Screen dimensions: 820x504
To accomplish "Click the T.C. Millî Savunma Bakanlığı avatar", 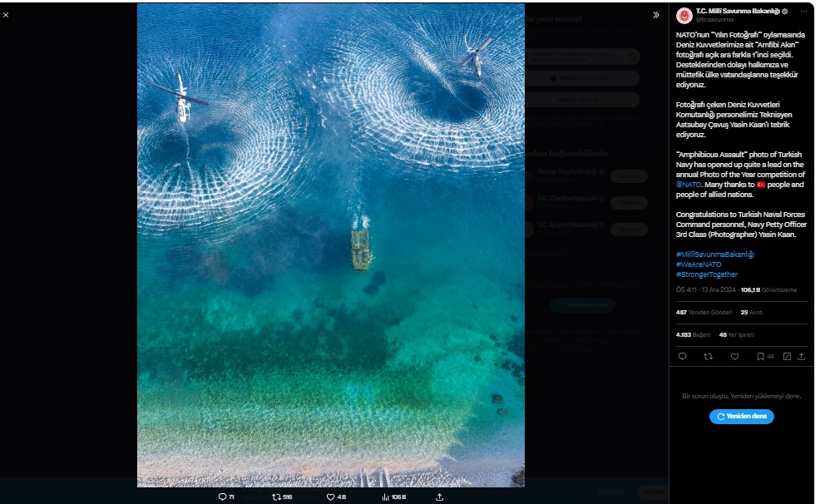I will click(x=684, y=16).
